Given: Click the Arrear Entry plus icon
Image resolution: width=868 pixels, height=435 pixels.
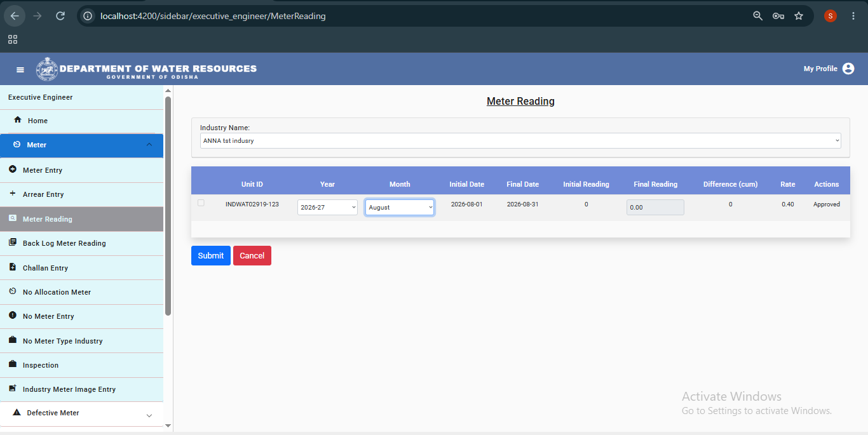Looking at the screenshot, I should (x=13, y=194).
